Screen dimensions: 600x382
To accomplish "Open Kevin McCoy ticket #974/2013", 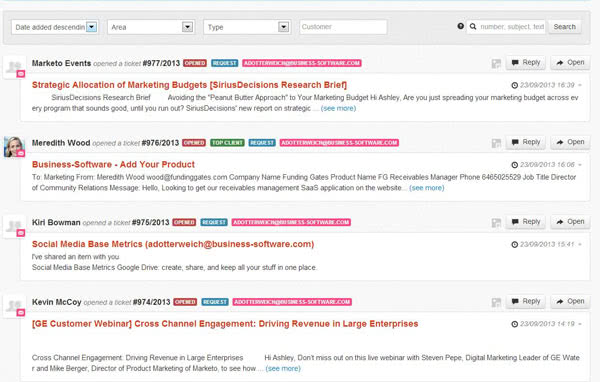I will [570, 301].
